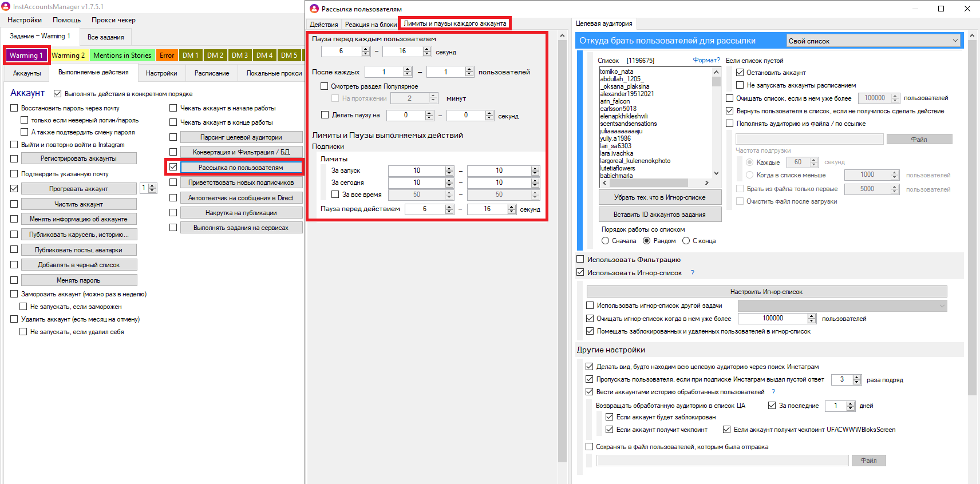
Task: Select tomiko_nata in the user list
Action: [x=617, y=72]
